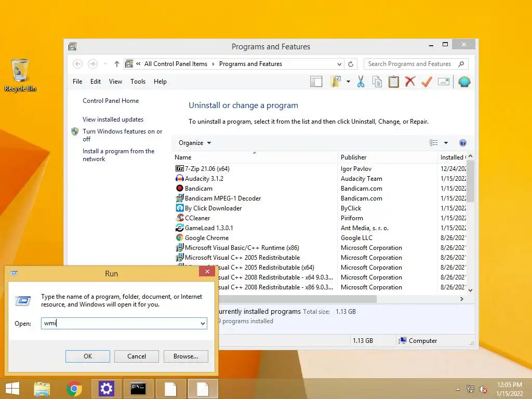Expand the address bar history dropdown

(339, 64)
